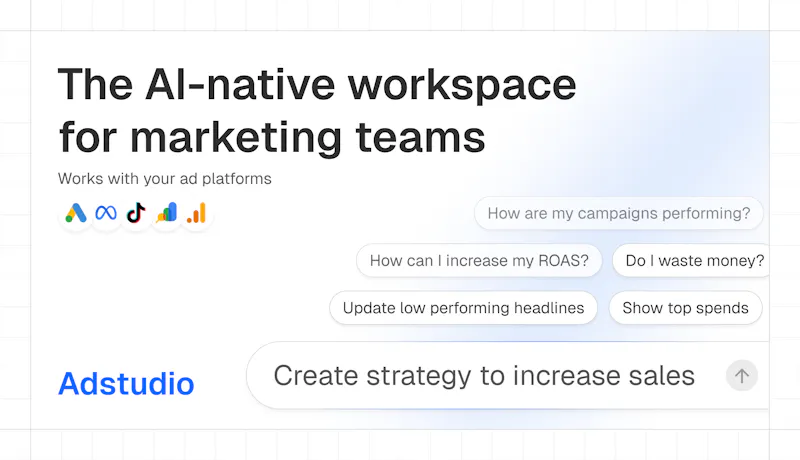Click the Meta platform icon
This screenshot has height=460, width=800.
(106, 213)
